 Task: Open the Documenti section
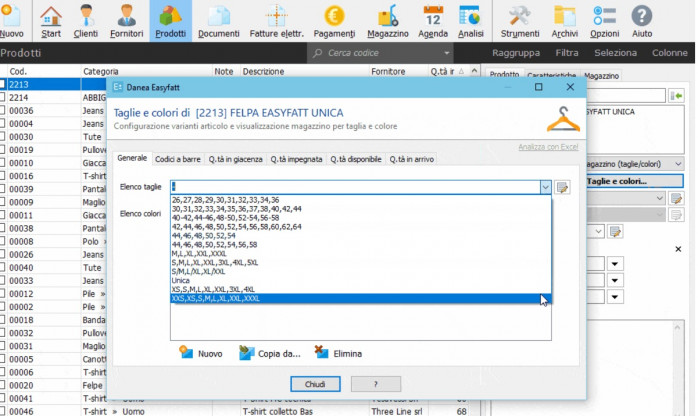click(219, 21)
